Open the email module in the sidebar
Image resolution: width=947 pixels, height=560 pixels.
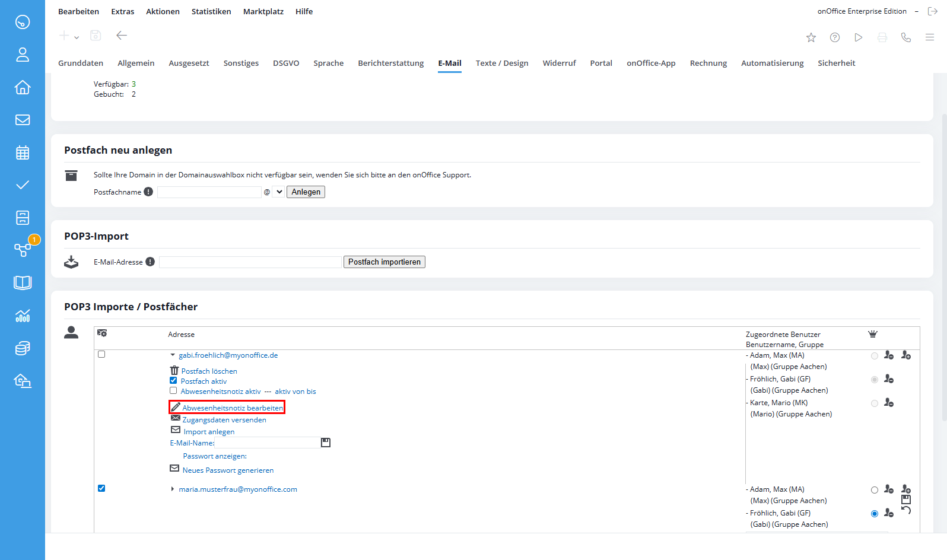23,120
